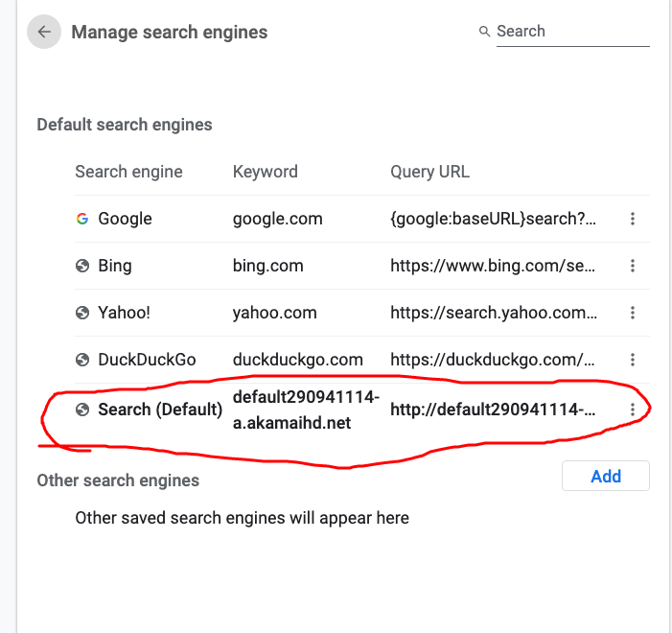Open the more-actions menu for Google
Screen dimensions: 672x633
coord(633,219)
